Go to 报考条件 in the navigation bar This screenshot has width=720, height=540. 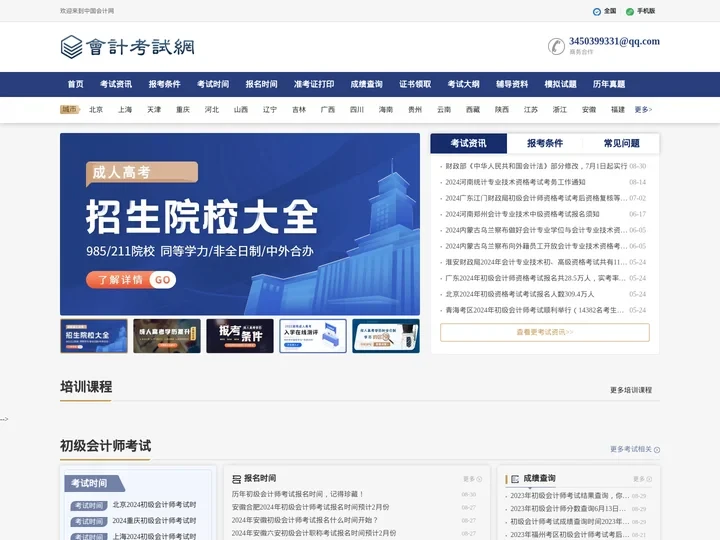point(164,84)
